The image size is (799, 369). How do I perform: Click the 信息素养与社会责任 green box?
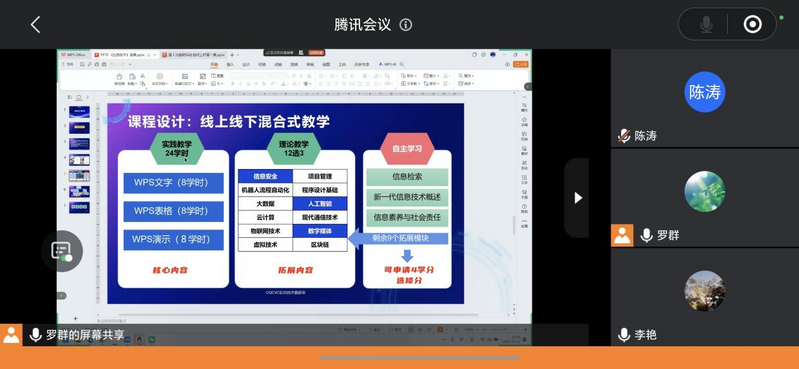[407, 218]
